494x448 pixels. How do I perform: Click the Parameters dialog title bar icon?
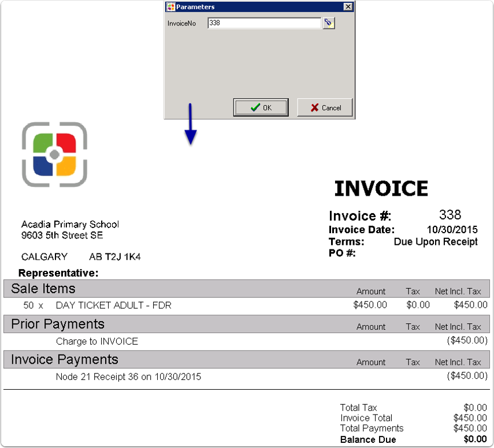[170, 7]
